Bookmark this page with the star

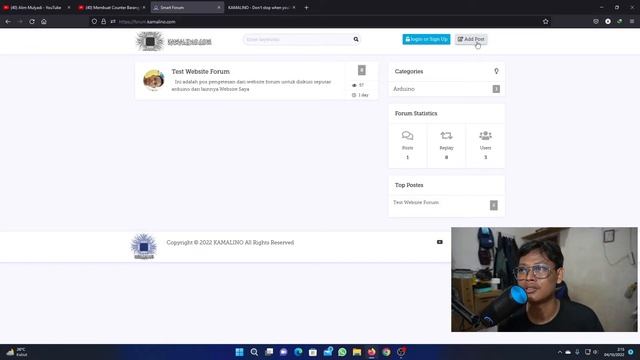(546, 21)
